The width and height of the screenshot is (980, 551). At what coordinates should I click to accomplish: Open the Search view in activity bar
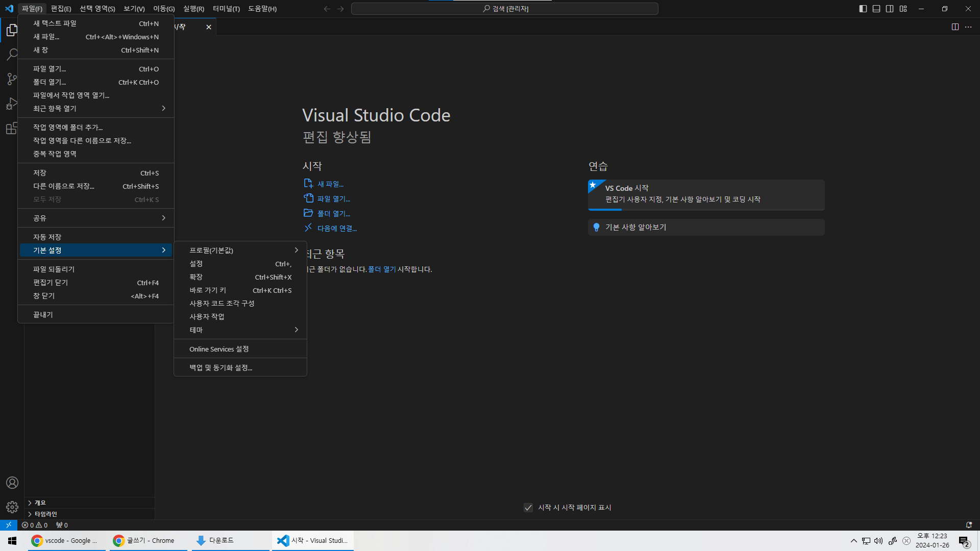12,54
